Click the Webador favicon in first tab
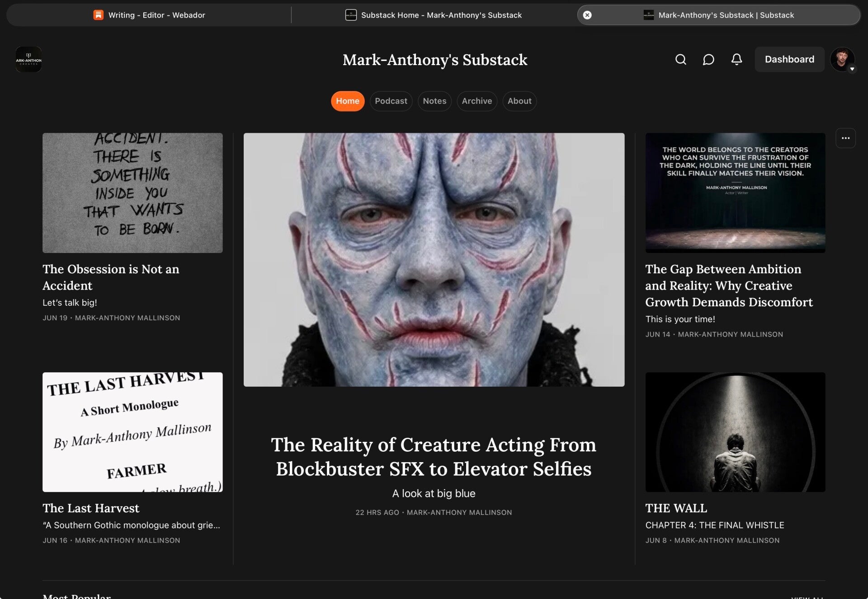This screenshot has height=599, width=868. [98, 15]
